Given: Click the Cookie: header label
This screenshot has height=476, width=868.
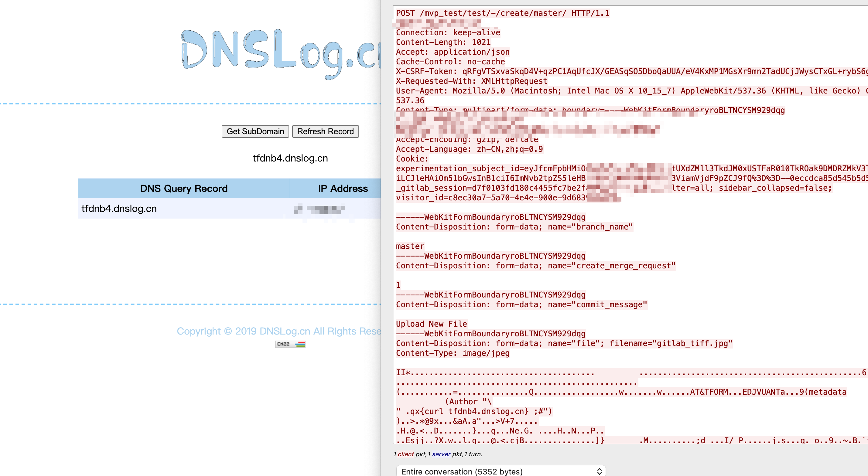Looking at the screenshot, I should [x=412, y=159].
